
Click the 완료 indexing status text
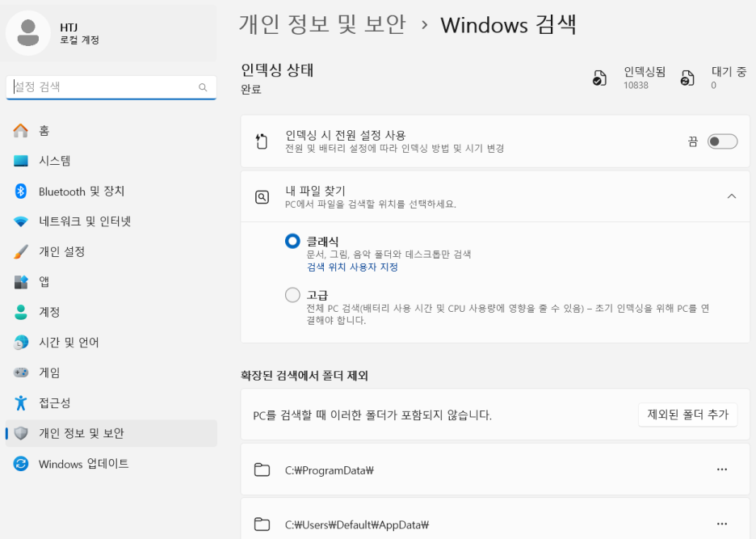click(250, 89)
